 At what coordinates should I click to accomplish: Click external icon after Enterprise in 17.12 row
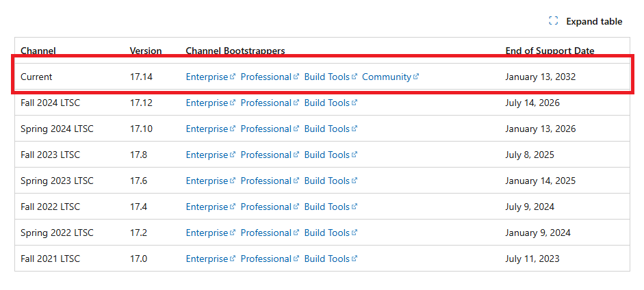[233, 103]
